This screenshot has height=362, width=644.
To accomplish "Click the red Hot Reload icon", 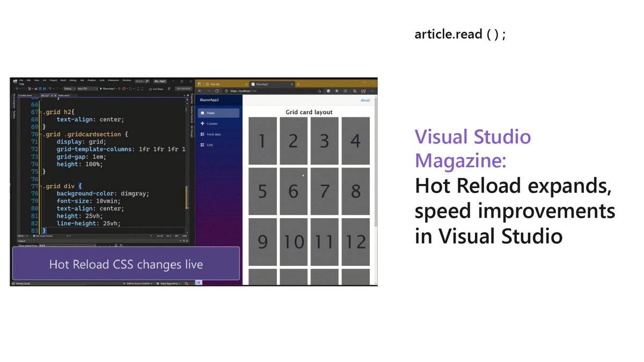I will tap(123, 88).
